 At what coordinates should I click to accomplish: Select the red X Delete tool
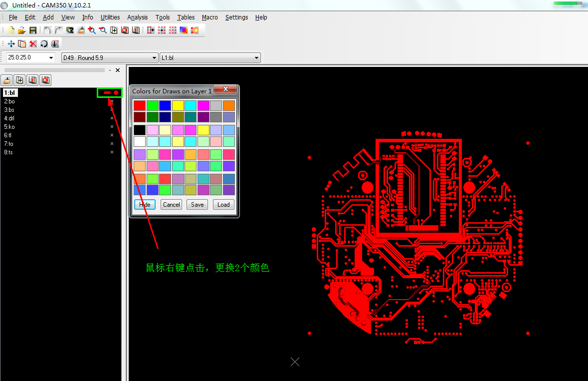point(33,44)
